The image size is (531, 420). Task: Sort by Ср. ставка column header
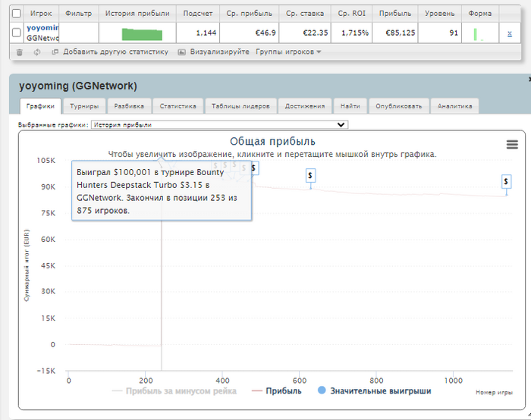click(305, 14)
